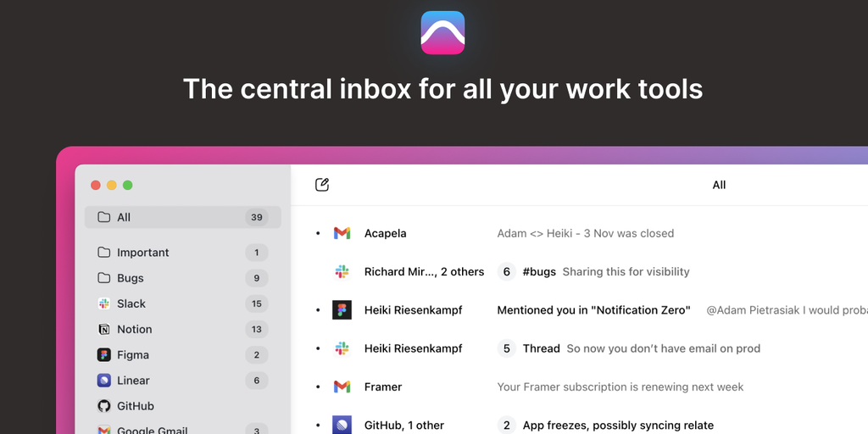Open the Notion sidebar filter
868x434 pixels.
click(134, 329)
